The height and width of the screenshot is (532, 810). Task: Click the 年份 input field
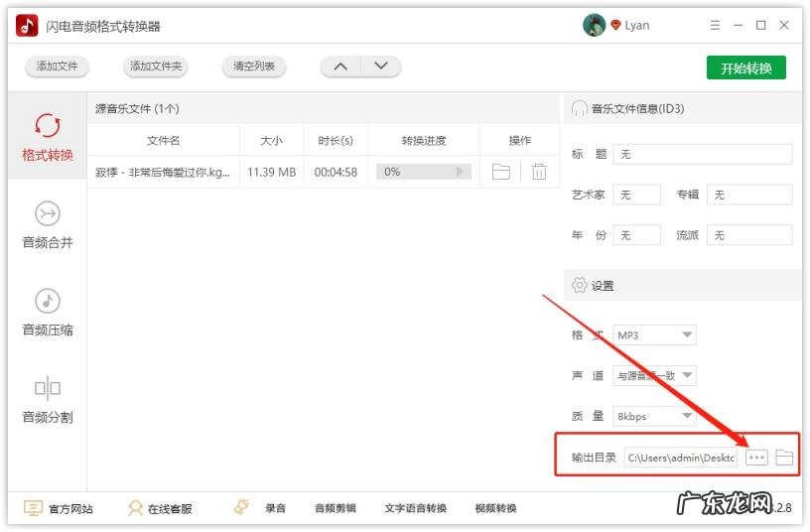click(x=636, y=235)
